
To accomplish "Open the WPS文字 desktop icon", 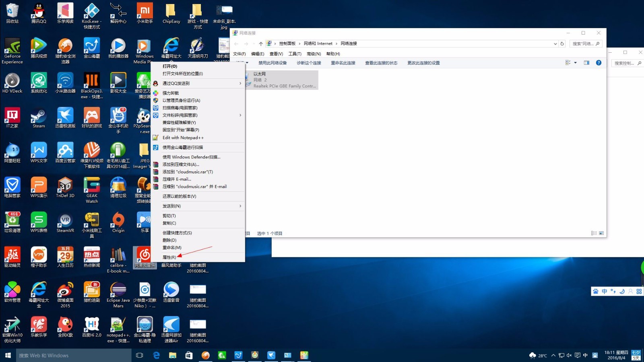I will tap(39, 153).
